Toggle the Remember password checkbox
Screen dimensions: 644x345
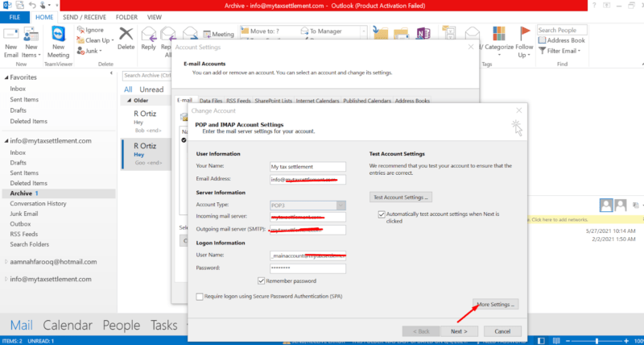coord(261,281)
